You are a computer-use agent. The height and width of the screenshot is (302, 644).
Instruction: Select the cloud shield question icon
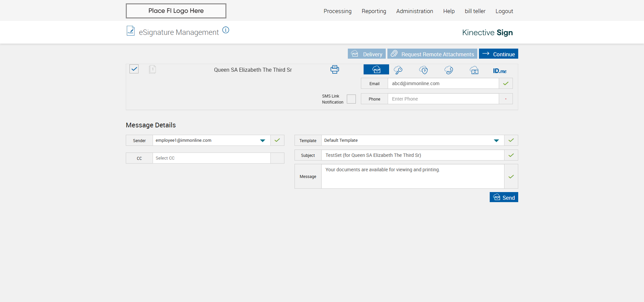point(424,70)
